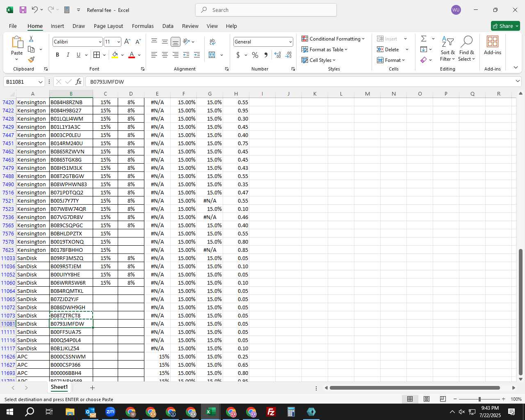
Task: Open Find & Select dropdown
Action: click(466, 48)
